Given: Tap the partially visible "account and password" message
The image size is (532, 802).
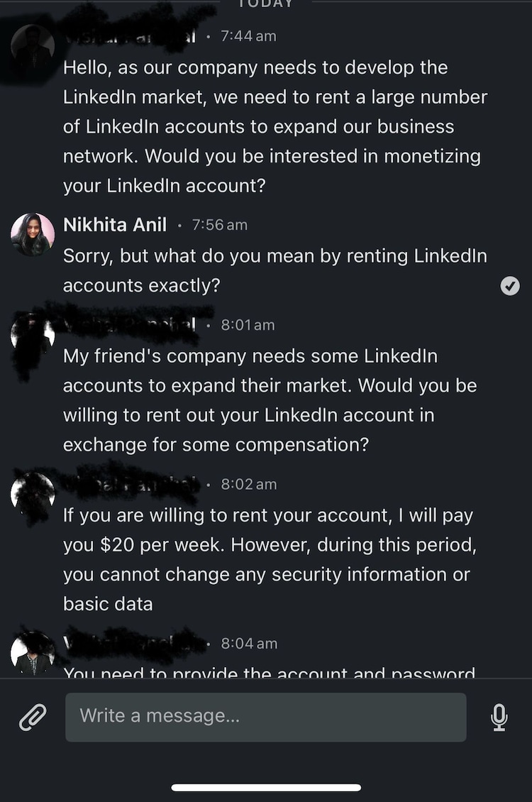Looking at the screenshot, I should point(270,671).
